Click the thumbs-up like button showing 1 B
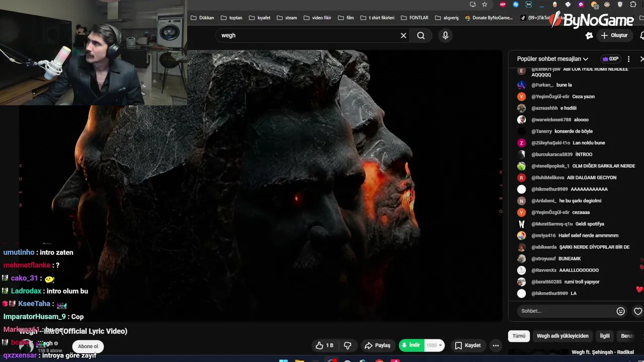 click(x=325, y=345)
